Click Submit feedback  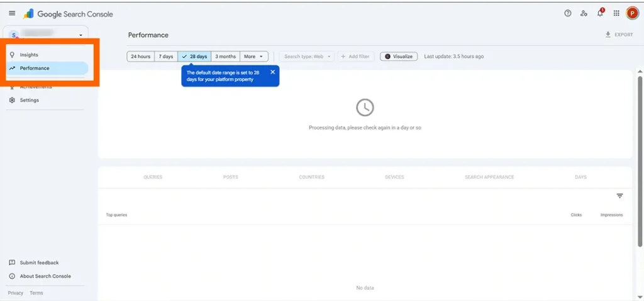point(40,263)
